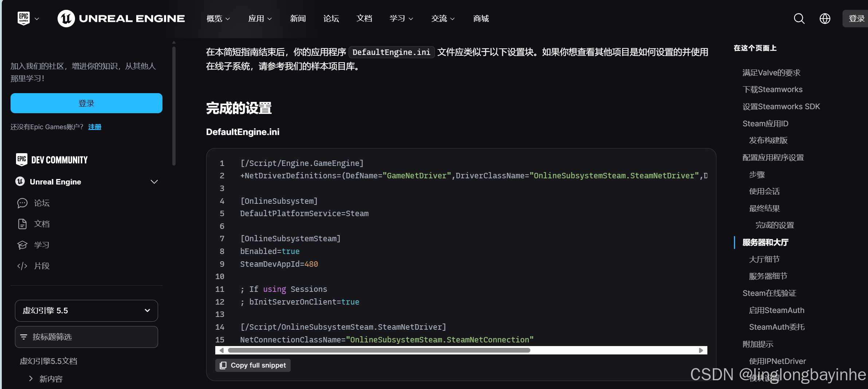Expand the 概览 menu
Screen dimensions: 868x389
click(218, 19)
